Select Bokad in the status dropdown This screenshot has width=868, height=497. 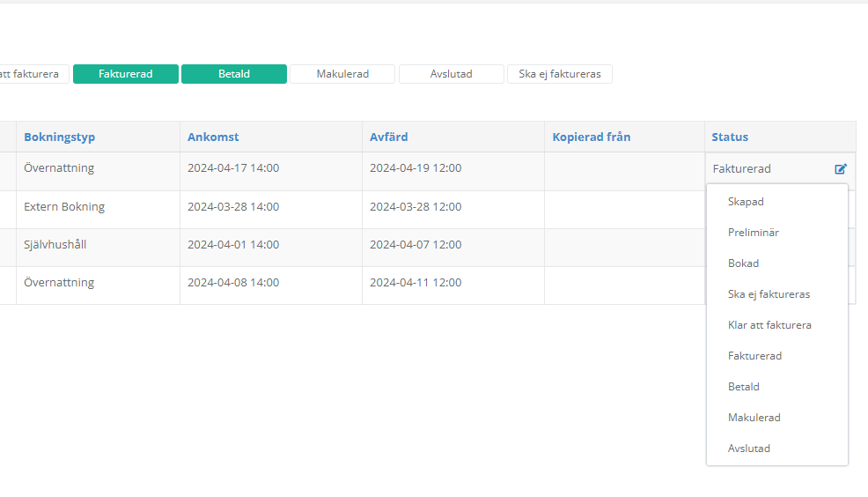743,263
